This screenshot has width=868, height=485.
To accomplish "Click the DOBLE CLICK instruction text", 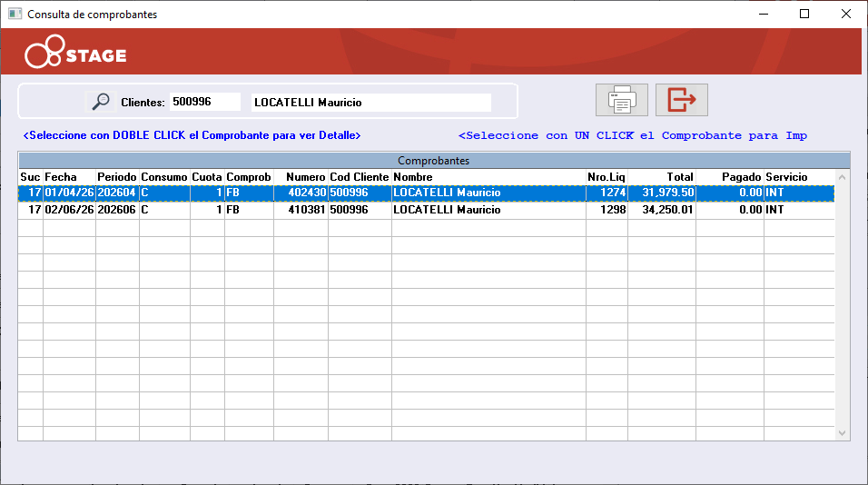I will (192, 135).
